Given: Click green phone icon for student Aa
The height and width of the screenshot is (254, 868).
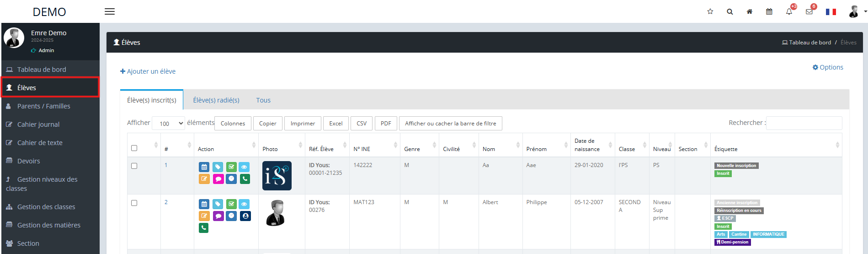Looking at the screenshot, I should [x=245, y=179].
